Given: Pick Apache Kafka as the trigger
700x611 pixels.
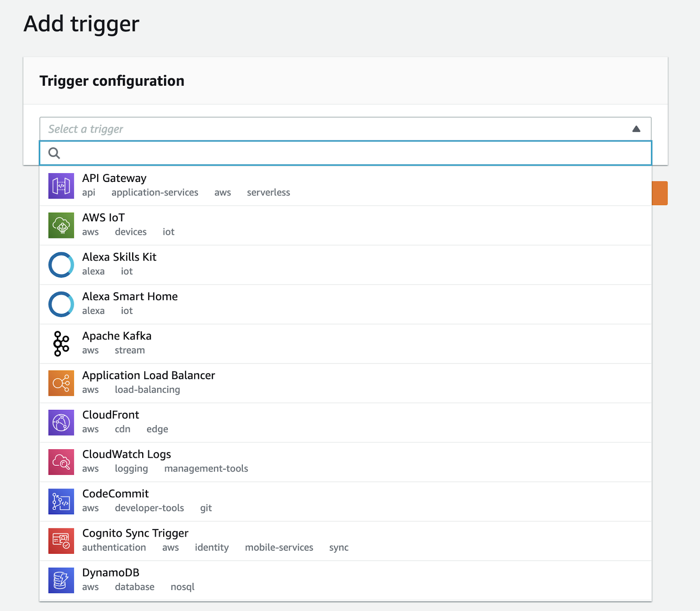Looking at the screenshot, I should coord(345,344).
